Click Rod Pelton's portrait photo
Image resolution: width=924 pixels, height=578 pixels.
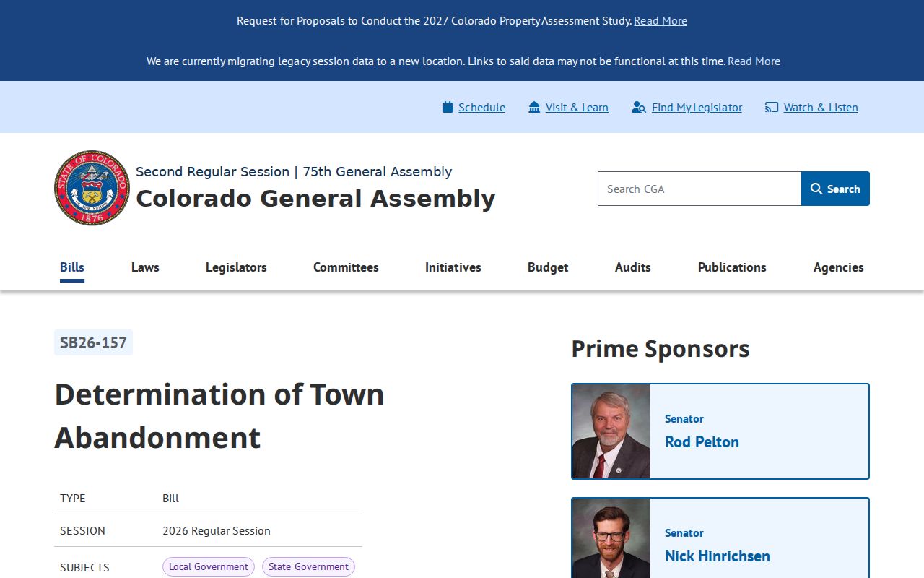611,431
